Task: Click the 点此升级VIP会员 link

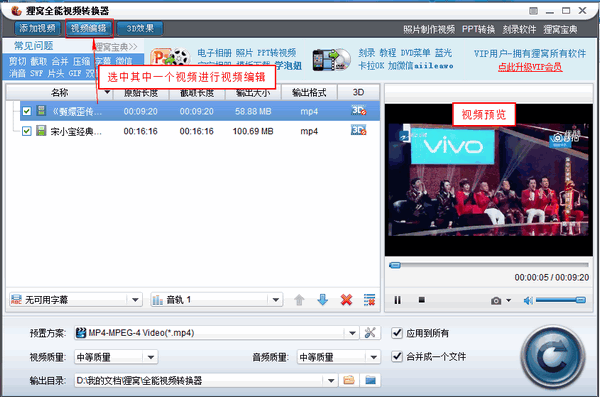Action: click(530, 67)
